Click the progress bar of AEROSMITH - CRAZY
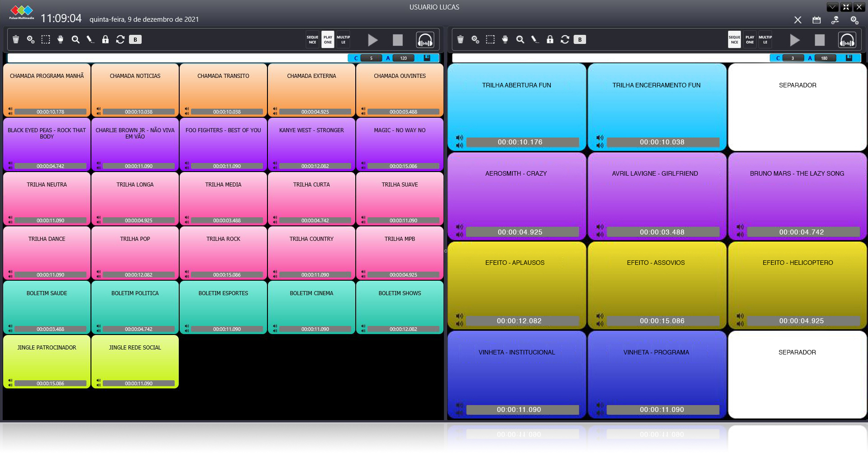 pyautogui.click(x=523, y=232)
